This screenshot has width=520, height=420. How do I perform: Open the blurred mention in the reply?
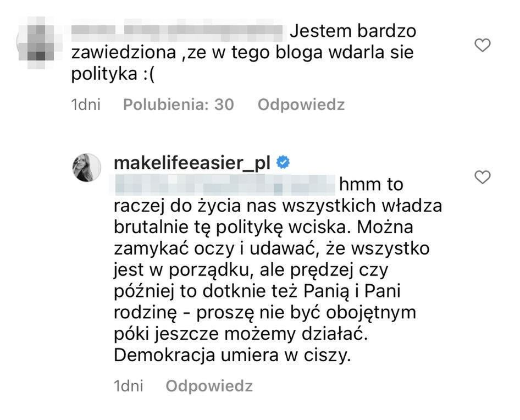pyautogui.click(x=224, y=185)
